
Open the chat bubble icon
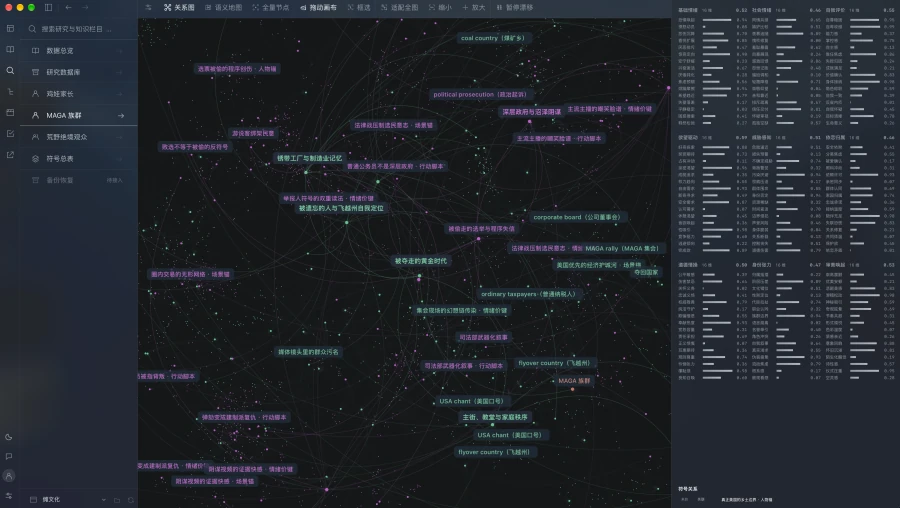[x=9, y=456]
